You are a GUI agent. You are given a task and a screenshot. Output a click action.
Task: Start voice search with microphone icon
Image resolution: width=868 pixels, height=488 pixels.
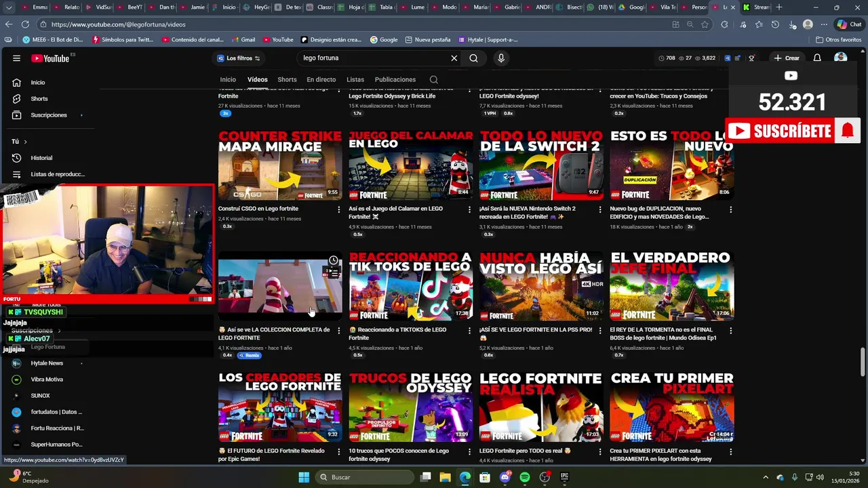click(x=501, y=58)
